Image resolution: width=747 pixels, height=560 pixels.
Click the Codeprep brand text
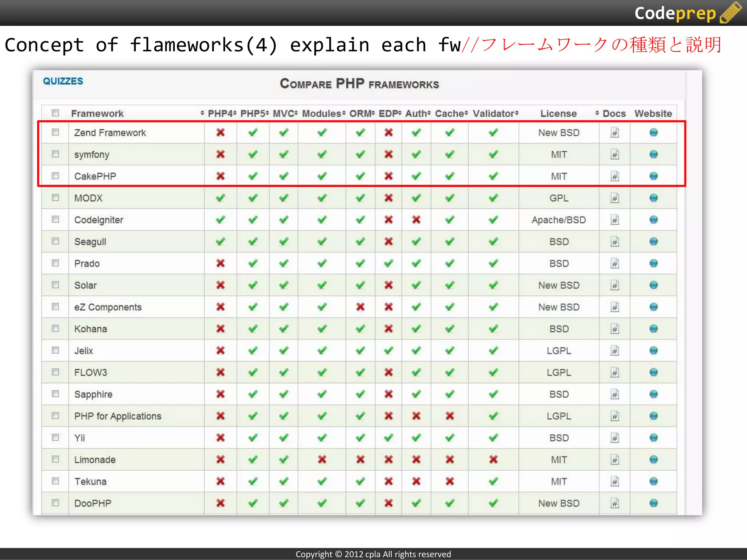click(x=675, y=13)
